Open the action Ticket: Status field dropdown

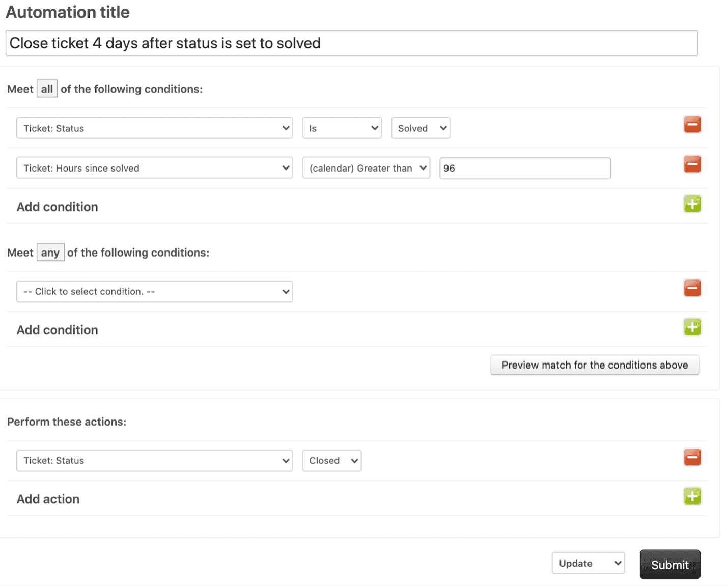click(x=154, y=461)
